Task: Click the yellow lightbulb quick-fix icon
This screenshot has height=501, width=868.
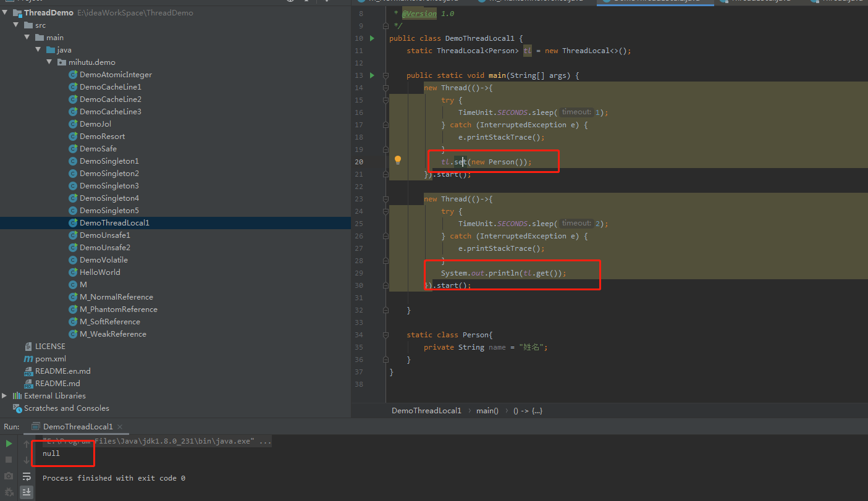Action: coord(398,160)
